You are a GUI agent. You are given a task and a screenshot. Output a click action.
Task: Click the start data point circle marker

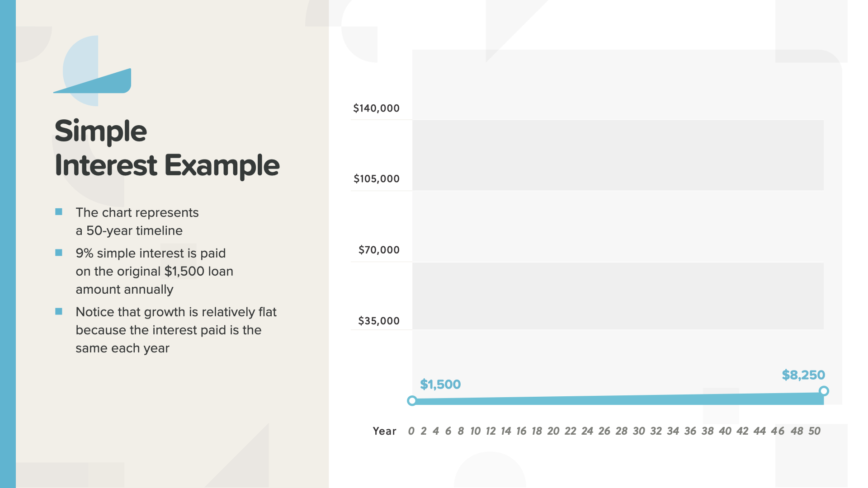412,401
